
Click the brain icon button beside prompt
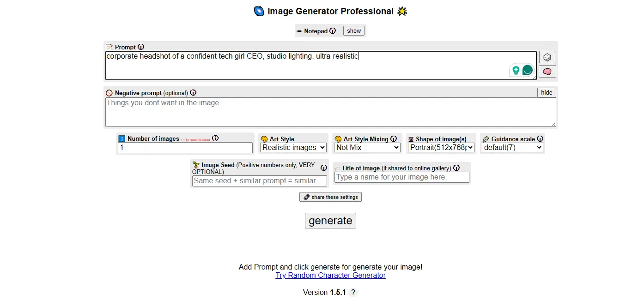[x=547, y=72]
